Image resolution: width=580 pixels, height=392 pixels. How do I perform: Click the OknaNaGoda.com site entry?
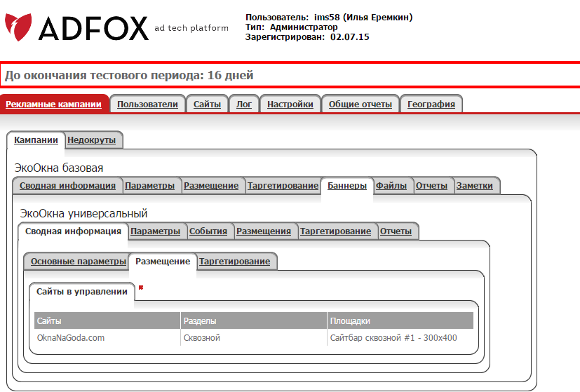click(71, 338)
